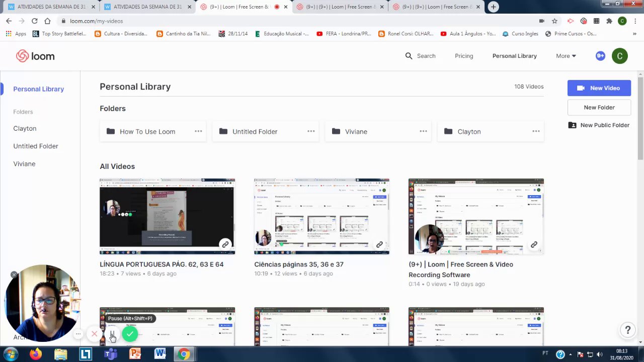Bookmark this page with the star icon
644x362 pixels.
click(554, 21)
